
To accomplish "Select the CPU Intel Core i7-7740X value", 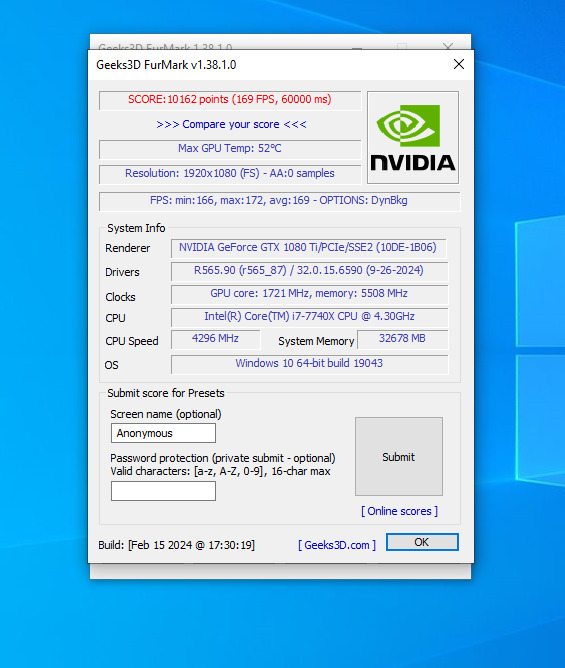I will (x=309, y=317).
